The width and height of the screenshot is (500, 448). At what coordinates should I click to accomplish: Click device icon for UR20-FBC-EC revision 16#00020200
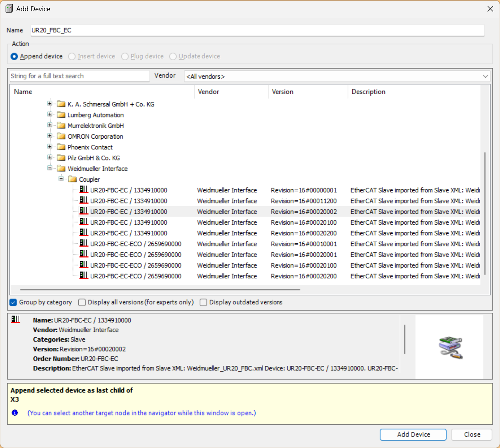coord(84,232)
